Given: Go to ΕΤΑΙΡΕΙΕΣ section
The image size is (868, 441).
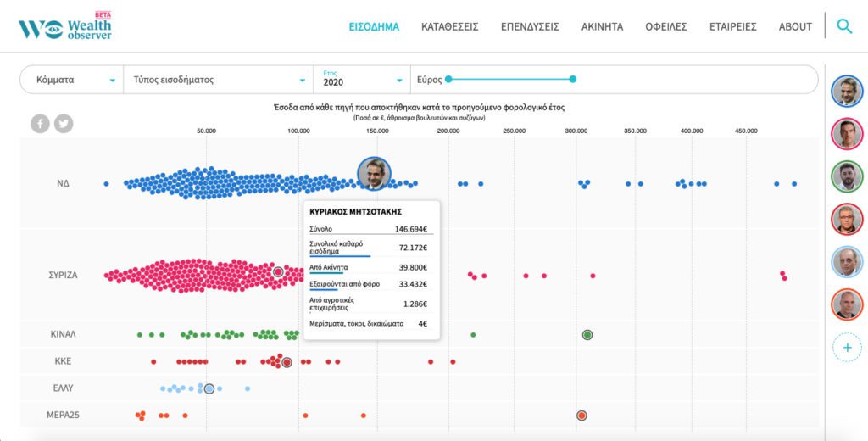Looking at the screenshot, I should click(733, 26).
